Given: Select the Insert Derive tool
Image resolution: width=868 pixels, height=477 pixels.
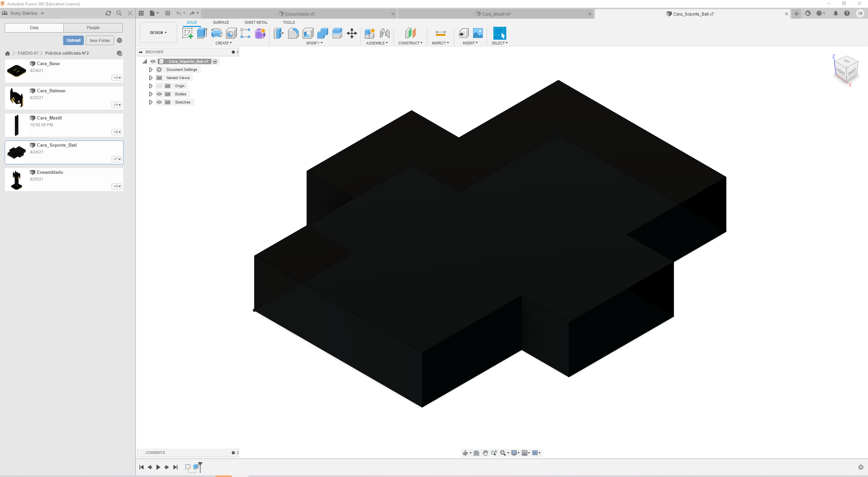Looking at the screenshot, I should coord(463,33).
